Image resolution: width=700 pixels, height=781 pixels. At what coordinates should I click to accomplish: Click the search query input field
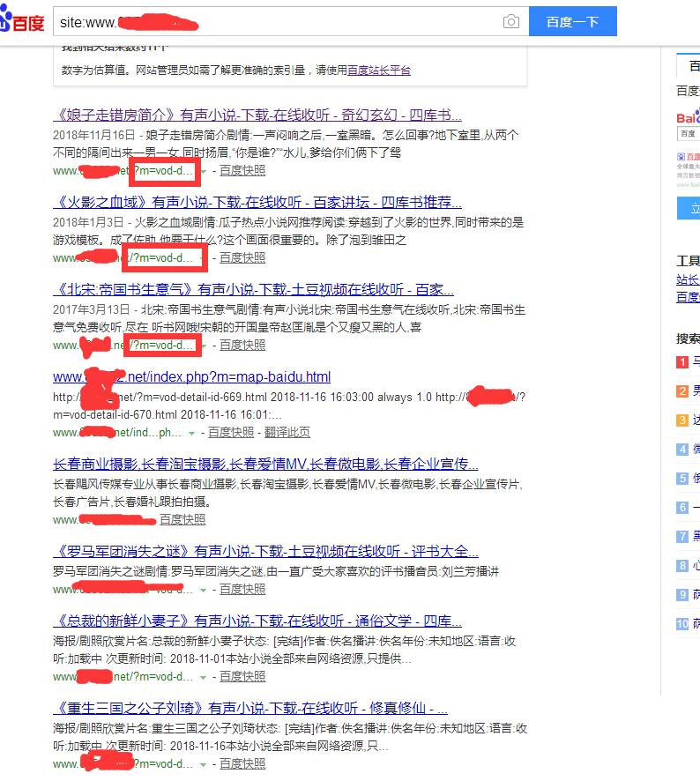273,22
